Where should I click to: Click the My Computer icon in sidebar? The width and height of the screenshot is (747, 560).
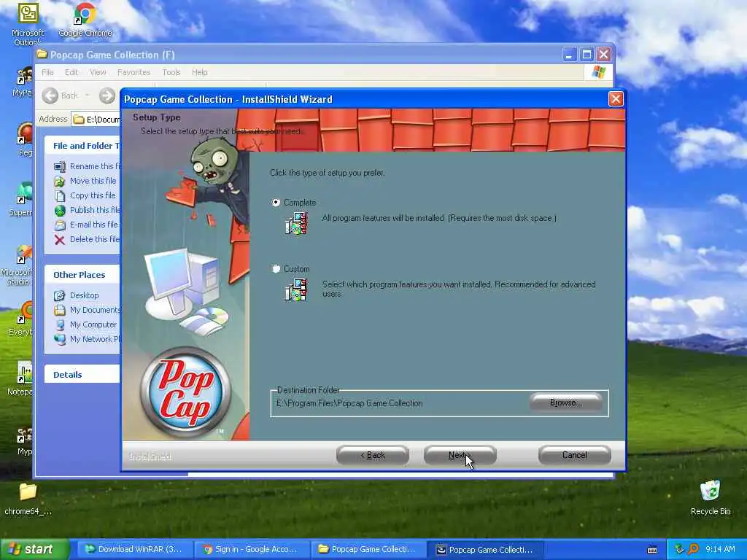60,324
